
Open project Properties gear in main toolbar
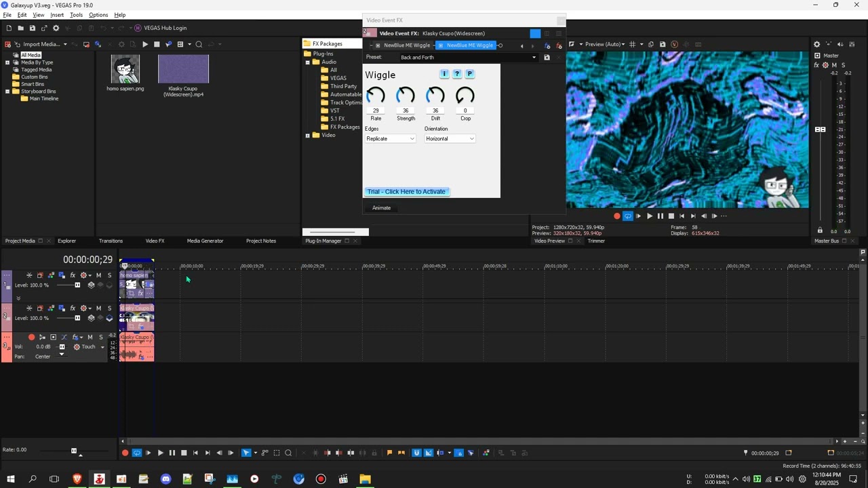pos(56,28)
